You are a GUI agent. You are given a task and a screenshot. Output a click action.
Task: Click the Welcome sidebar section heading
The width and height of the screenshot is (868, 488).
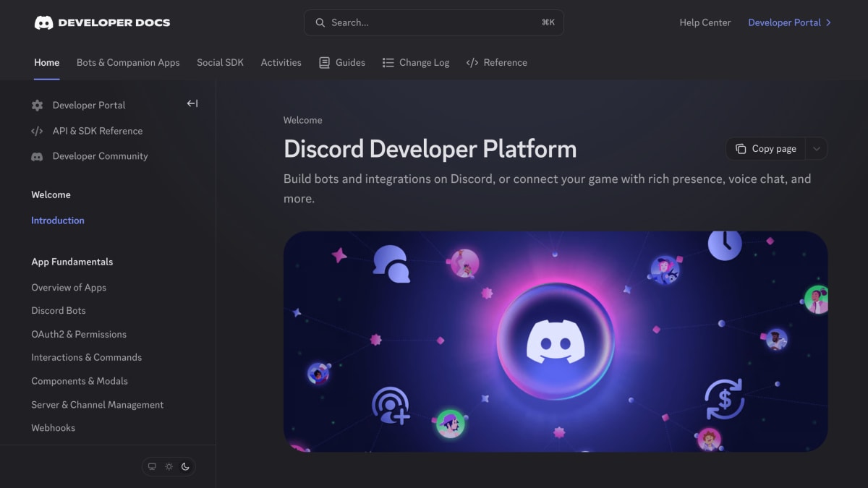click(51, 195)
